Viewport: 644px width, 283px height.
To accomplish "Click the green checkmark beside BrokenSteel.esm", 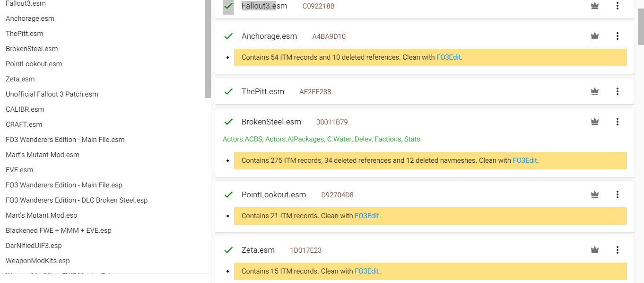I will (x=228, y=122).
